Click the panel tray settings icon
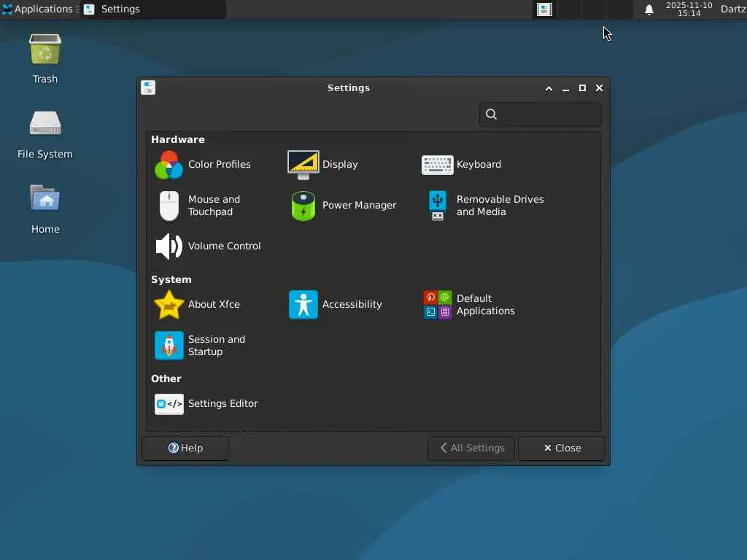The width and height of the screenshot is (747, 560). coord(544,9)
